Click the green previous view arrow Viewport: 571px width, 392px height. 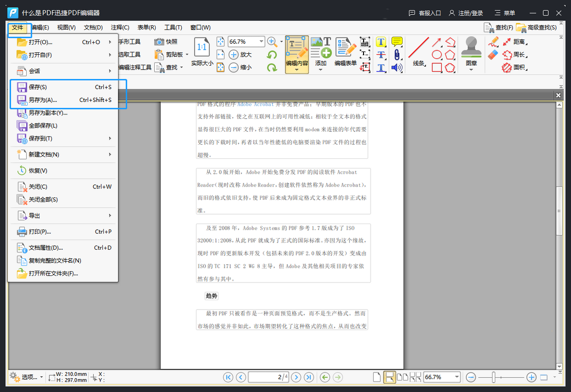[x=325, y=377]
